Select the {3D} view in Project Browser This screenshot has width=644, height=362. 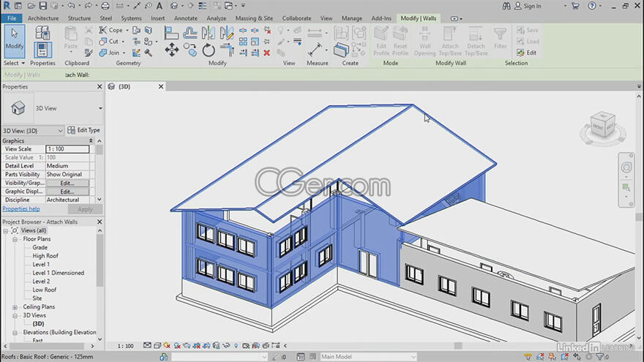38,324
